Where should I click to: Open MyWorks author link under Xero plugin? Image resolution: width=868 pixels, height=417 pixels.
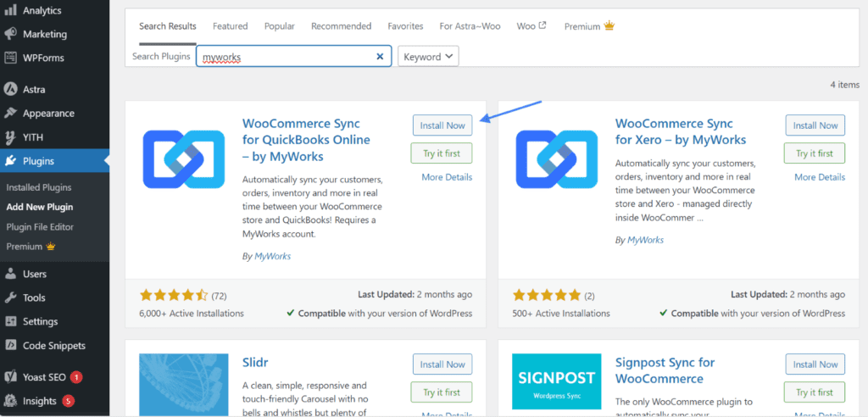[x=645, y=240]
